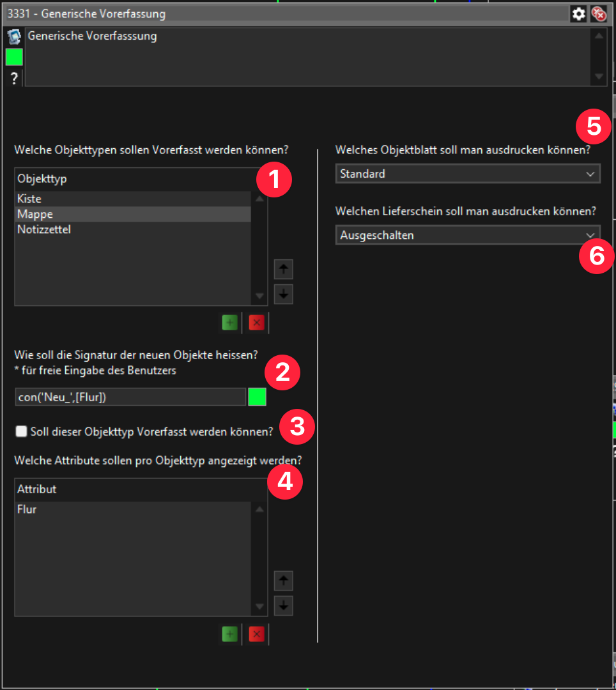Move Attribut down with arrow button
Viewport: 616px width, 690px height.
point(283,605)
